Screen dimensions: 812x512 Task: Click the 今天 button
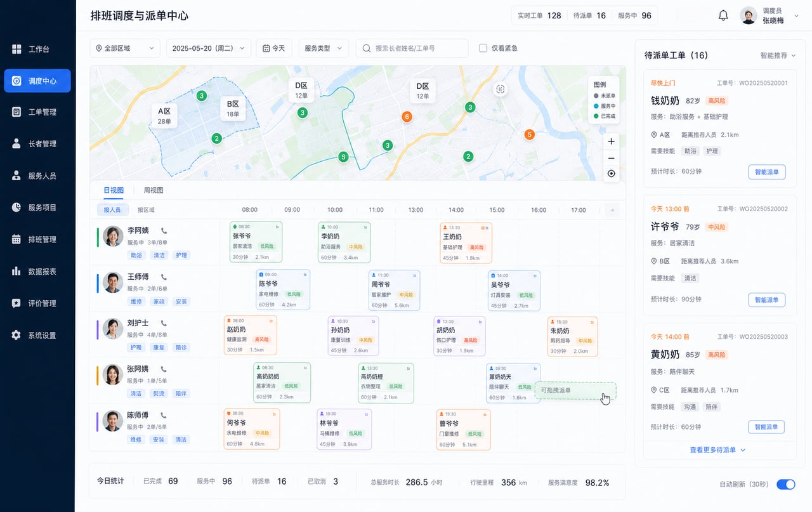pos(274,48)
